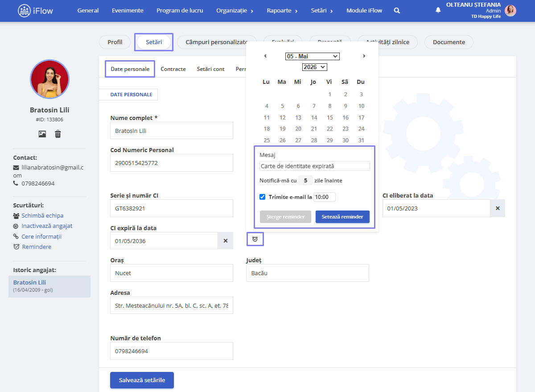Click the Nume complet input field
Screen dimensions: 535x392
coord(172,131)
